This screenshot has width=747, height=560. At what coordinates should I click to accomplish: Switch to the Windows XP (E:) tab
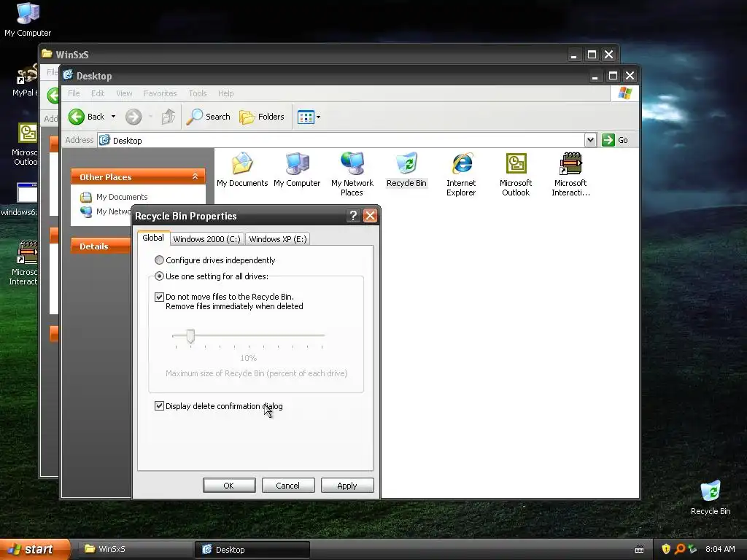pyautogui.click(x=278, y=239)
